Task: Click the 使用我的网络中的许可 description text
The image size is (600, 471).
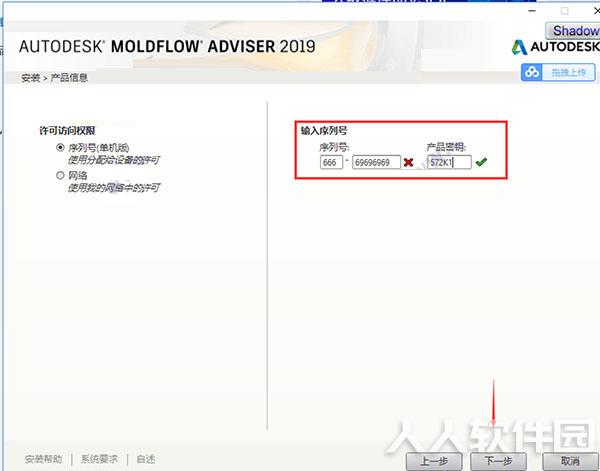Action: click(114, 188)
